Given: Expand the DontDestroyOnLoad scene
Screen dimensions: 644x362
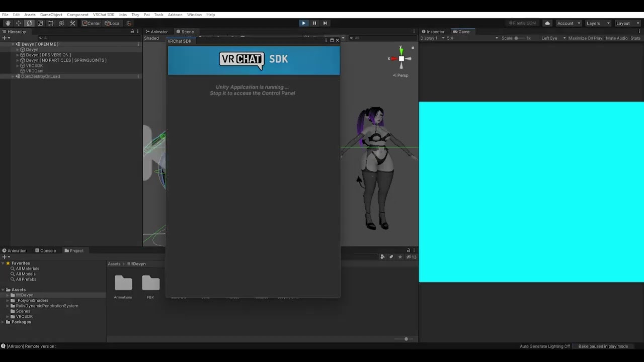Looking at the screenshot, I should coord(13,76).
